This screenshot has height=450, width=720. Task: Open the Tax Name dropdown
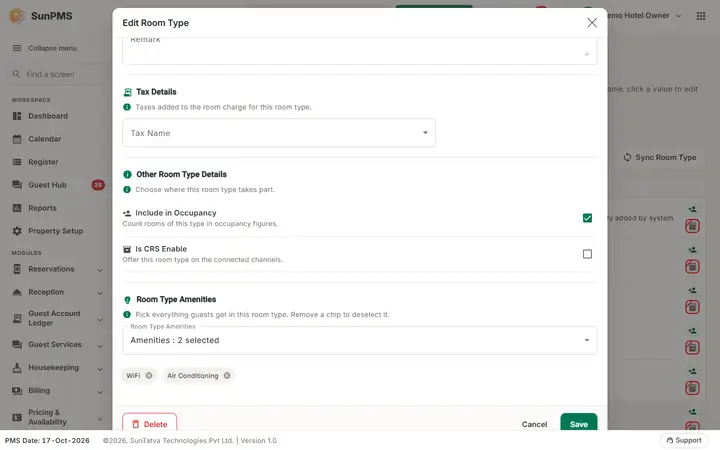[x=279, y=133]
